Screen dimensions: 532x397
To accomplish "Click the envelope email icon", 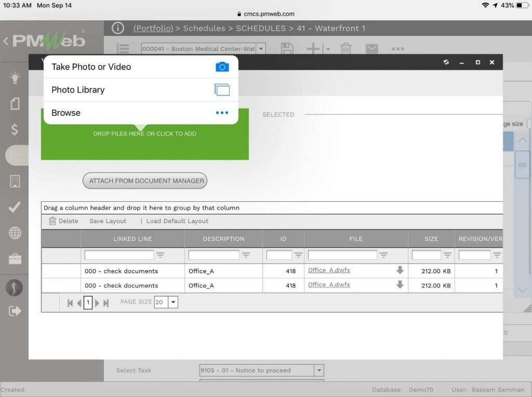I will (x=371, y=49).
